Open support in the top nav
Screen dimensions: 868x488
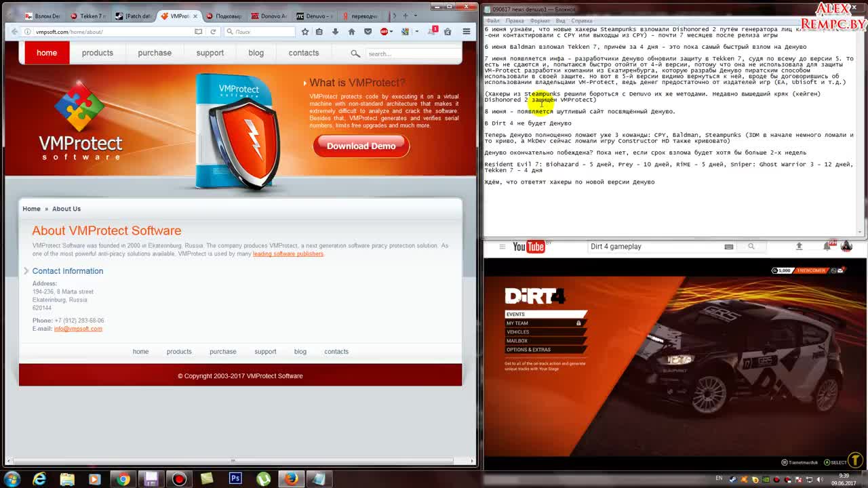[210, 53]
